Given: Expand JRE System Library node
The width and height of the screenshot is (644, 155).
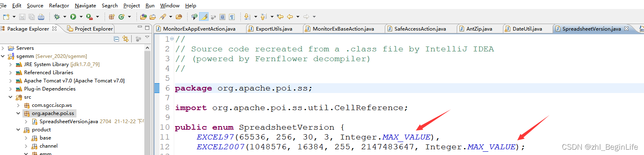Looking at the screenshot, I should pos(10,64).
